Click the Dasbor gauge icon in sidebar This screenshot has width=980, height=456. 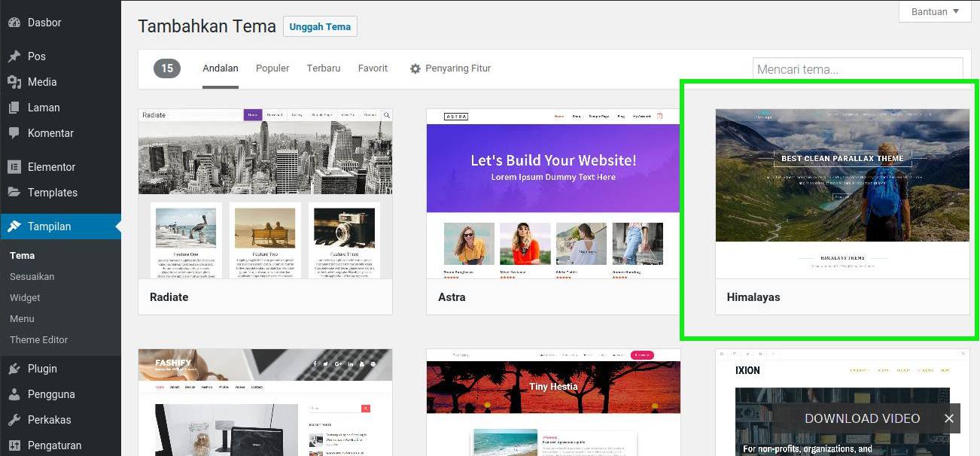(x=14, y=23)
